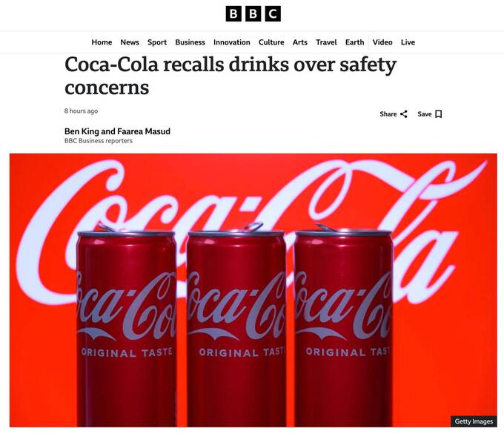Click the Ben King and Faarea Masud byline

coord(117,131)
